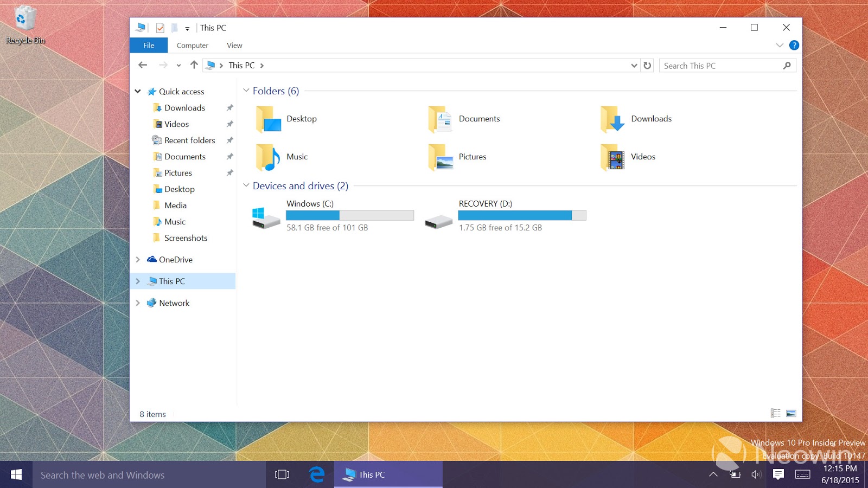The height and width of the screenshot is (488, 868).
Task: Select Media in Quick access
Action: coord(176,206)
